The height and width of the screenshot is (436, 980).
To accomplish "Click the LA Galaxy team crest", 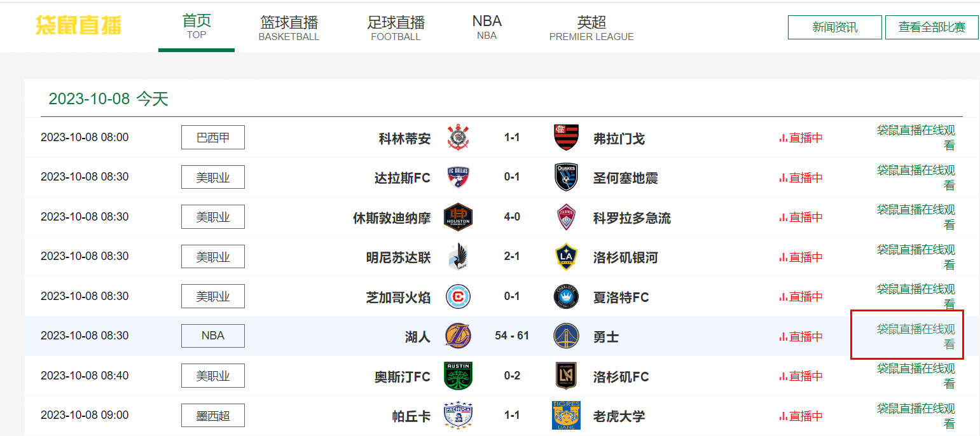I will (x=566, y=257).
